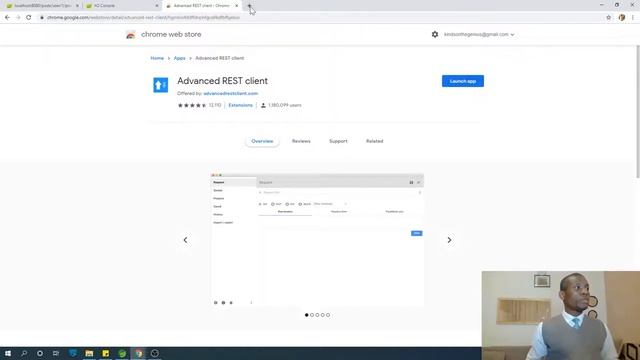Click the star rating display
The image size is (640, 360).
click(192, 105)
